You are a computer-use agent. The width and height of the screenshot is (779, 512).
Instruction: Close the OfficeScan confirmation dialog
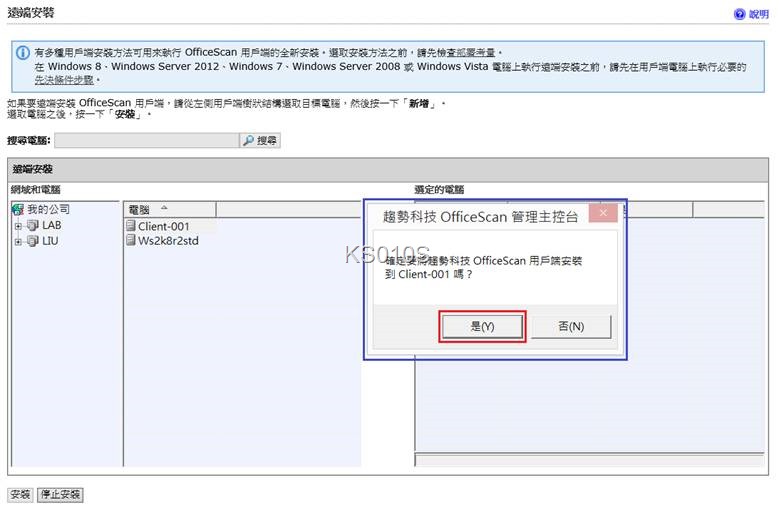click(x=602, y=213)
